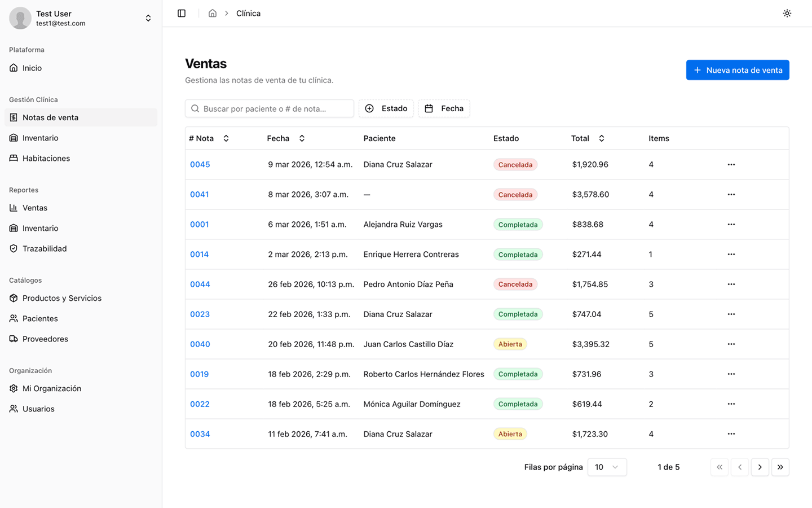Switch theme with the sun icon
The width and height of the screenshot is (812, 508).
point(787,13)
